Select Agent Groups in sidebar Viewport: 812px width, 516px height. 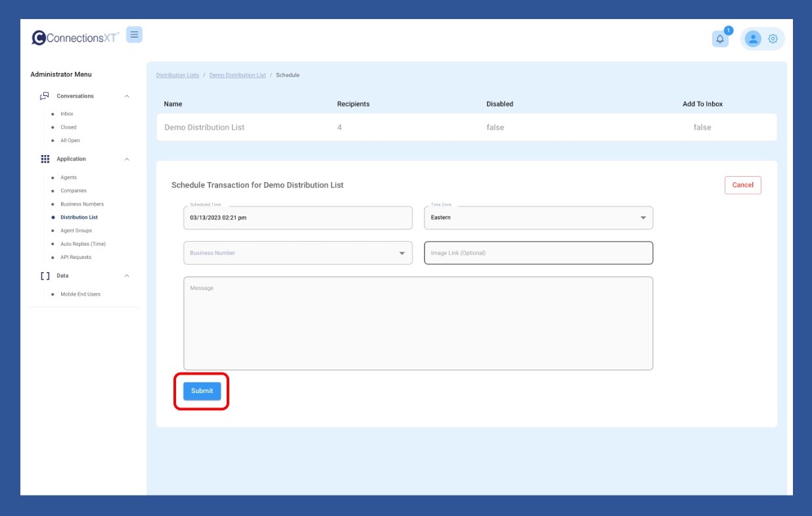tap(76, 231)
